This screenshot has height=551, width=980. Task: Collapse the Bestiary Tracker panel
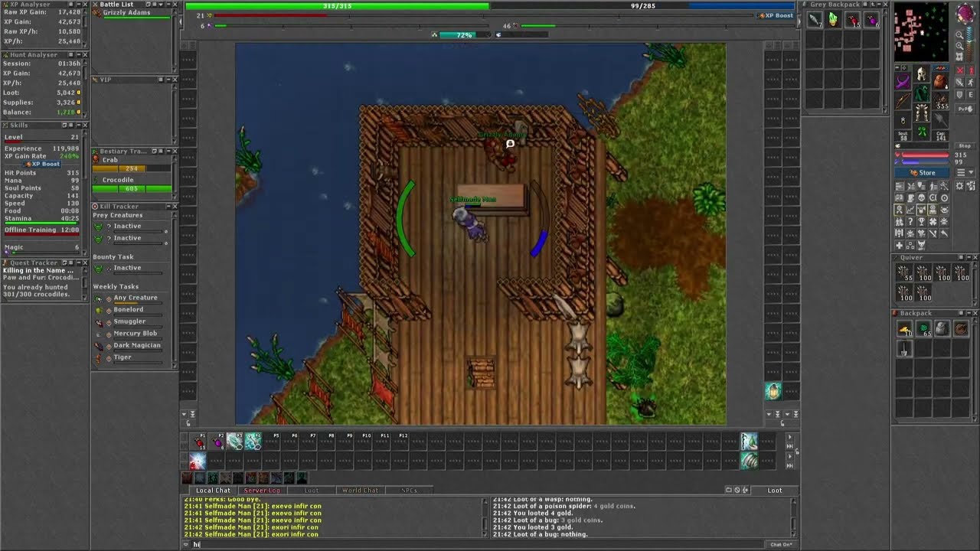[168, 151]
